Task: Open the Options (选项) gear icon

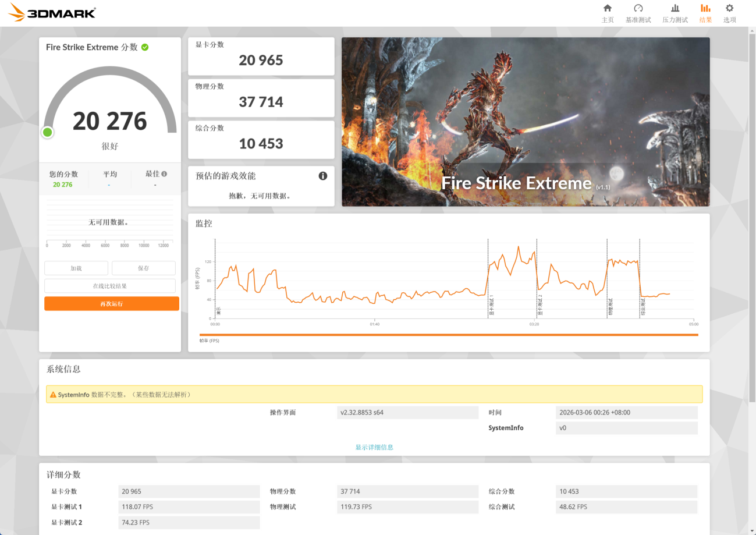Action: pos(729,8)
